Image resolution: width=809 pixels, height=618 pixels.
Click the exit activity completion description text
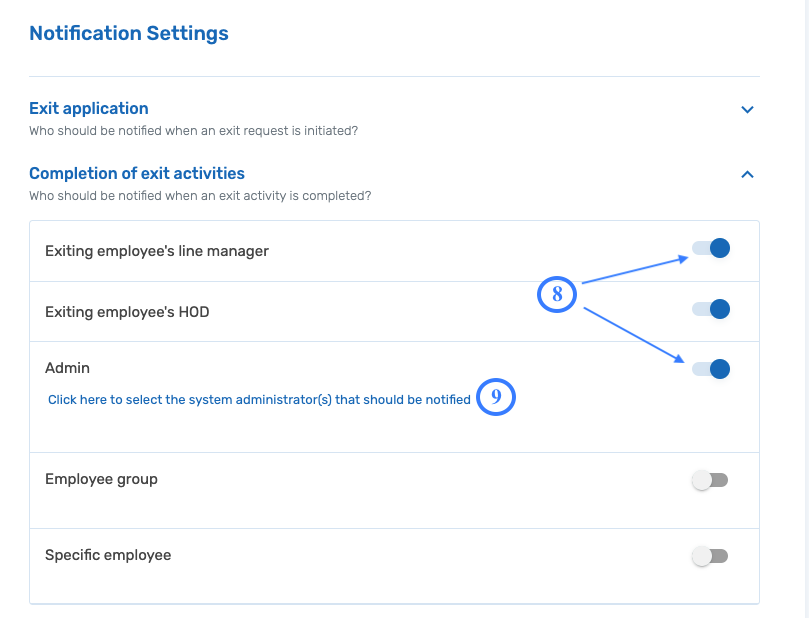[200, 196]
